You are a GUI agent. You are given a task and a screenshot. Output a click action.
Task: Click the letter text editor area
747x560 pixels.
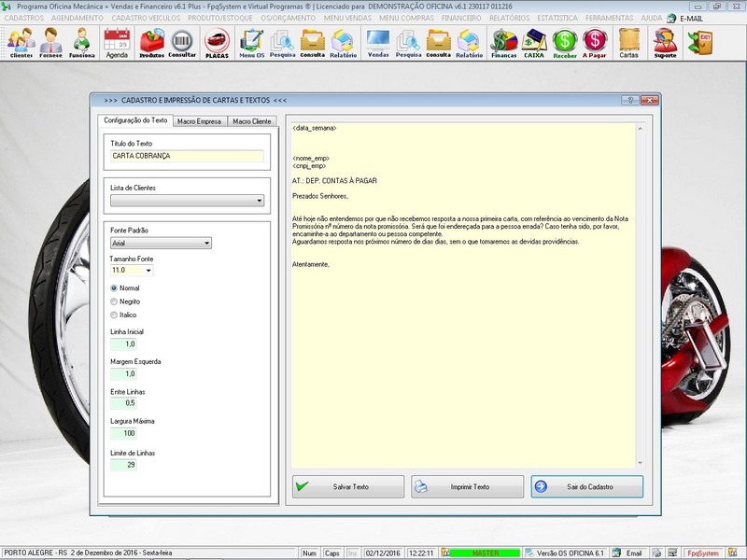click(463, 295)
